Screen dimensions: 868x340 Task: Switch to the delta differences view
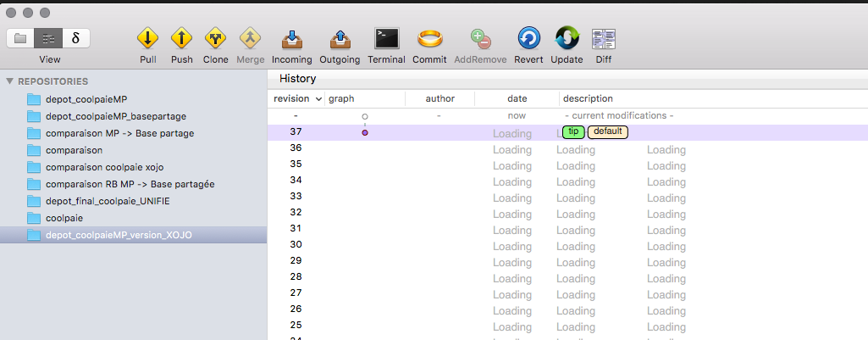(76, 38)
